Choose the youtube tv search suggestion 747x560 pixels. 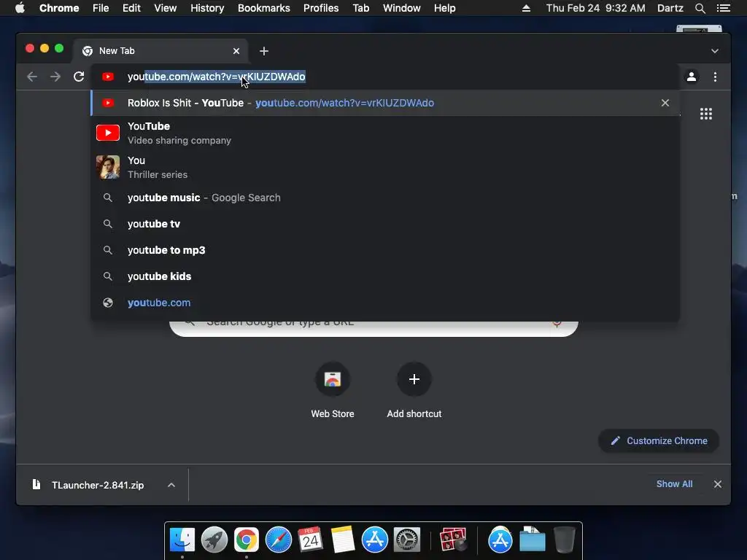click(385, 224)
